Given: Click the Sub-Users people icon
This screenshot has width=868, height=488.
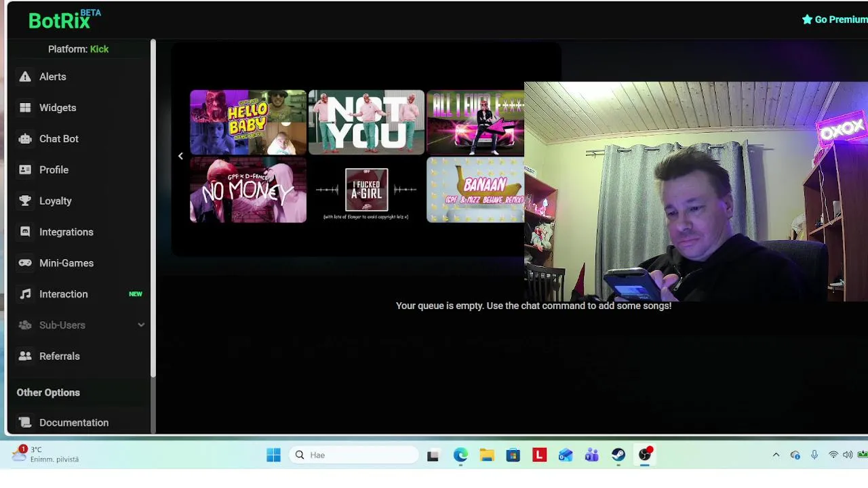Looking at the screenshot, I should coord(25,325).
